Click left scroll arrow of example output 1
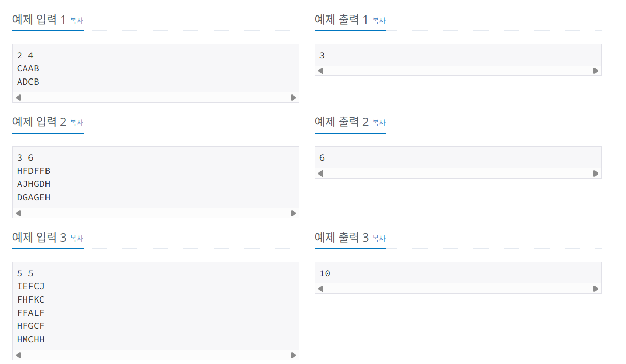Image resolution: width=626 pixels, height=364 pixels. pos(320,71)
